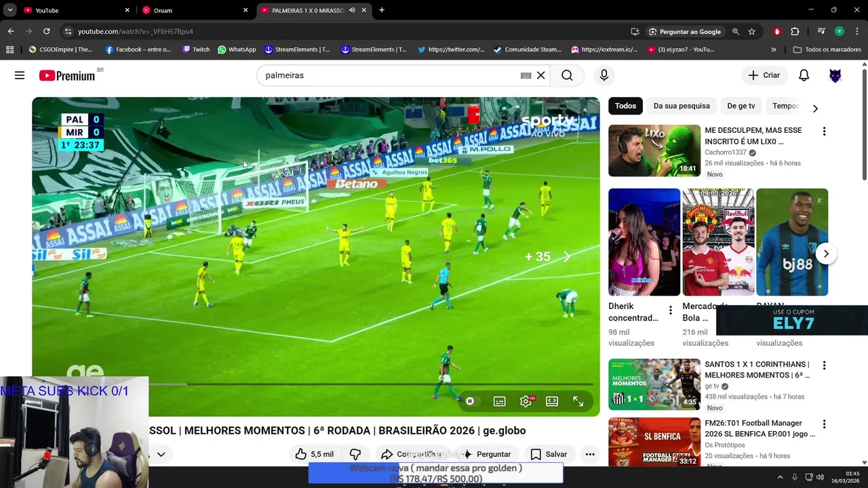This screenshot has height=488, width=868.
Task: Advance Shorts carousel with next arrow
Action: (826, 254)
